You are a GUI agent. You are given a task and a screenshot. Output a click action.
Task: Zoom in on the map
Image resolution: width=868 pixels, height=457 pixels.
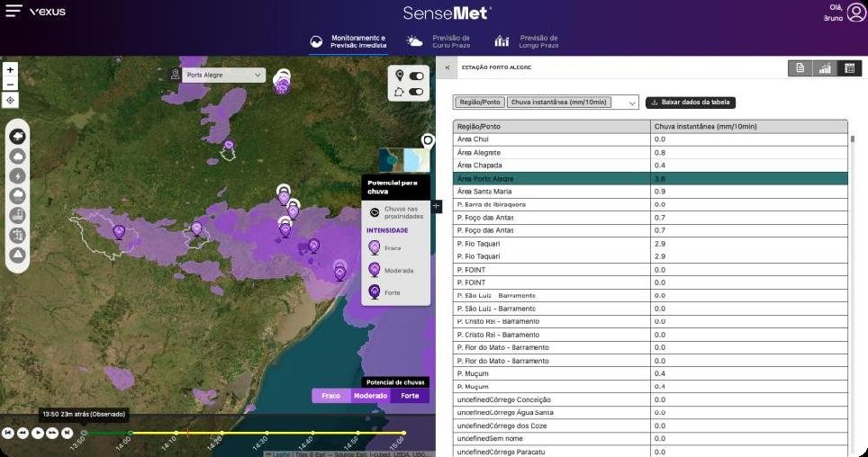pos(11,69)
